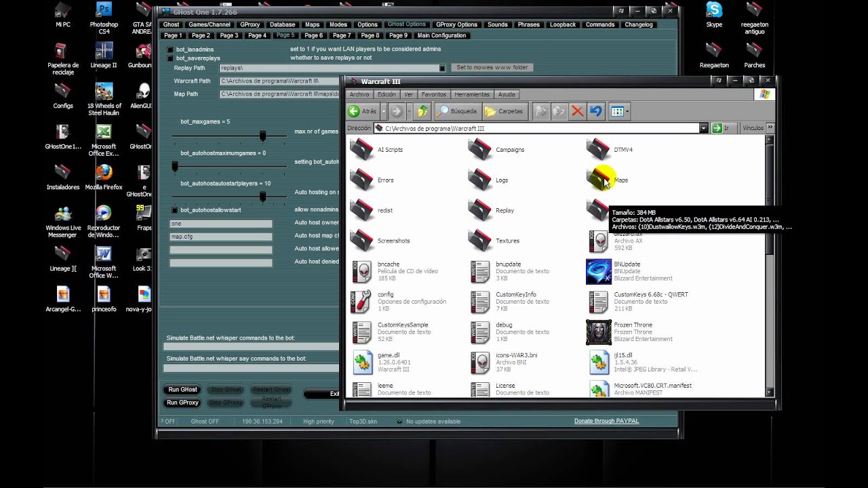This screenshot has width=868, height=488.
Task: Switch to Page 6 tab
Action: 314,35
